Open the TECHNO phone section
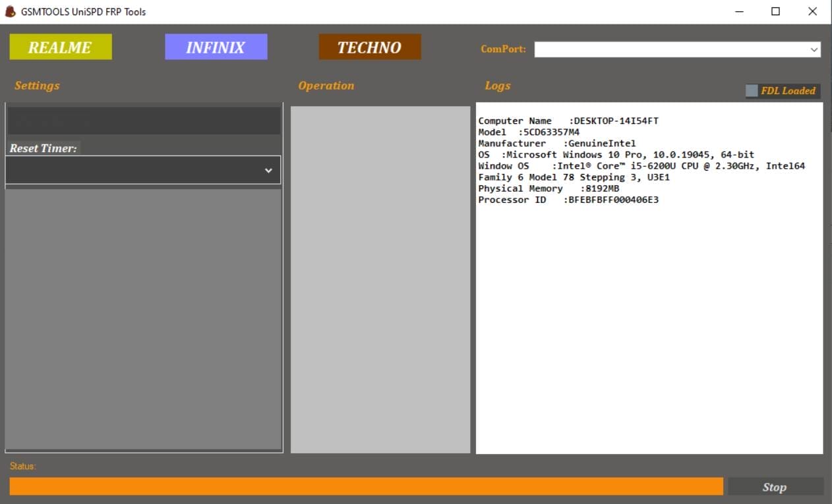 point(369,47)
